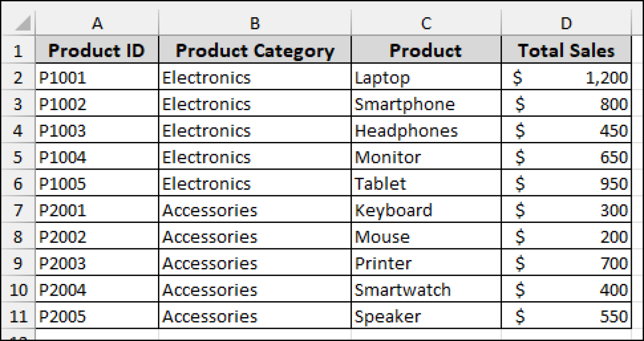Click the Product ID header cell
This screenshot has height=341, width=644.
coord(97,50)
